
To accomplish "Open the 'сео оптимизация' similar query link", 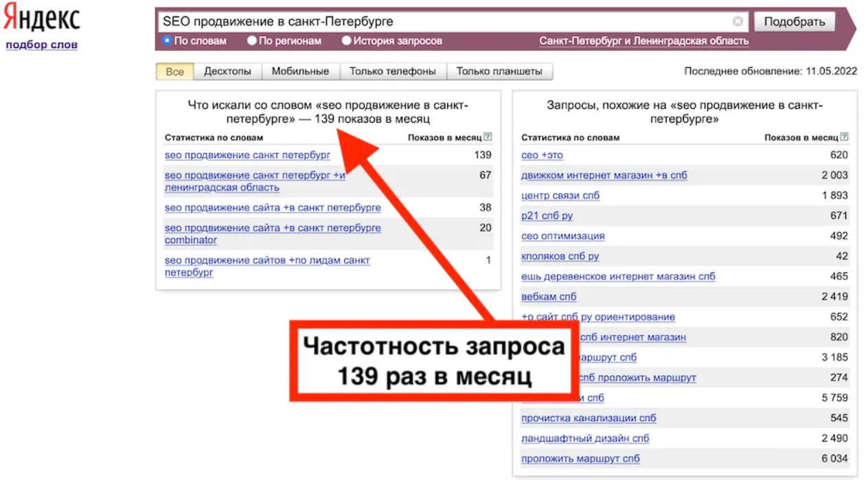I will (x=563, y=236).
